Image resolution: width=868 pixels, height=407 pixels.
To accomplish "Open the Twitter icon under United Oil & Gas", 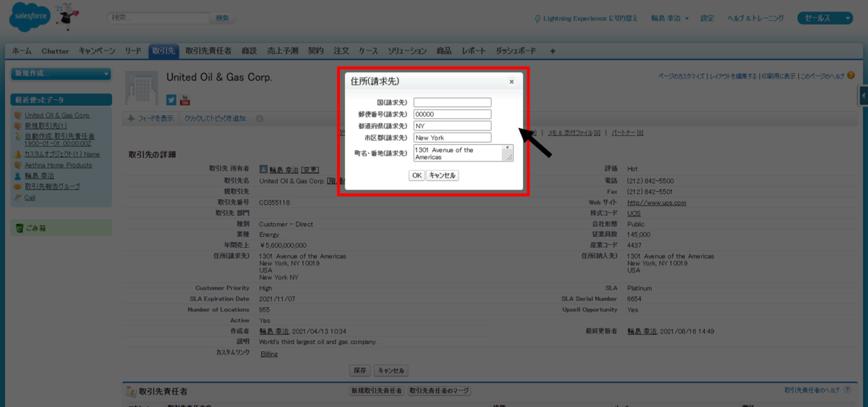I will click(x=171, y=100).
